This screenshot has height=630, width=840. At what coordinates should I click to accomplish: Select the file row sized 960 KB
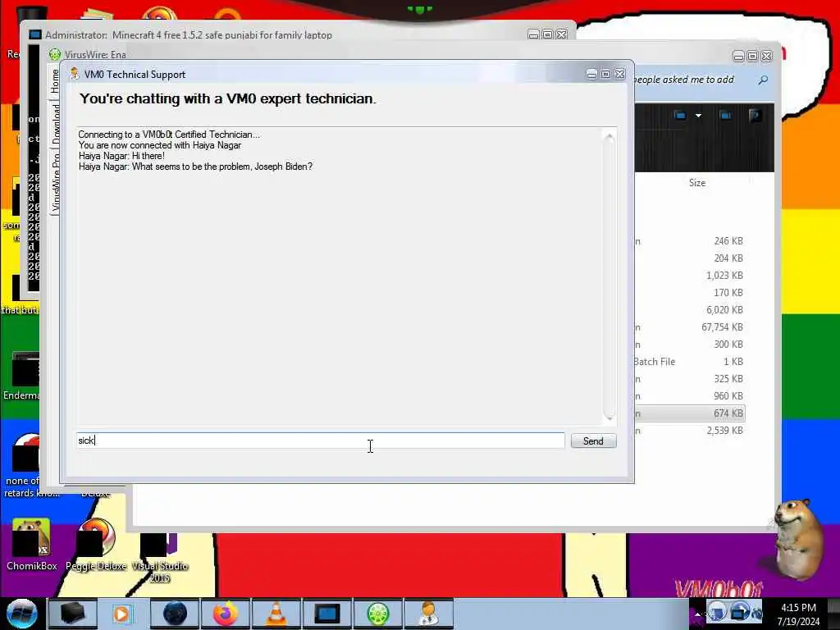689,396
